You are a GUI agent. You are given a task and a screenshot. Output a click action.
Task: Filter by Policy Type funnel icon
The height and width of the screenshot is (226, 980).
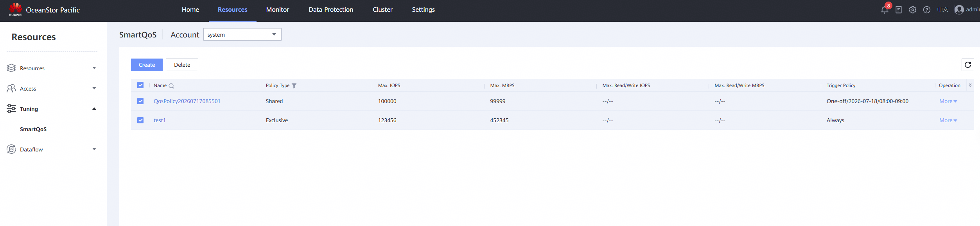(294, 86)
